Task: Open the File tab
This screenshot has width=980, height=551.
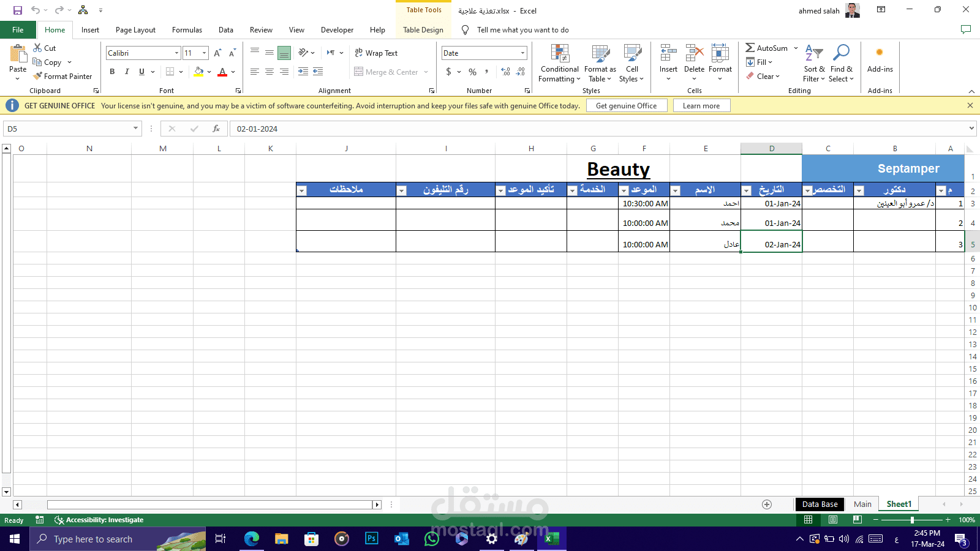Action: click(18, 29)
